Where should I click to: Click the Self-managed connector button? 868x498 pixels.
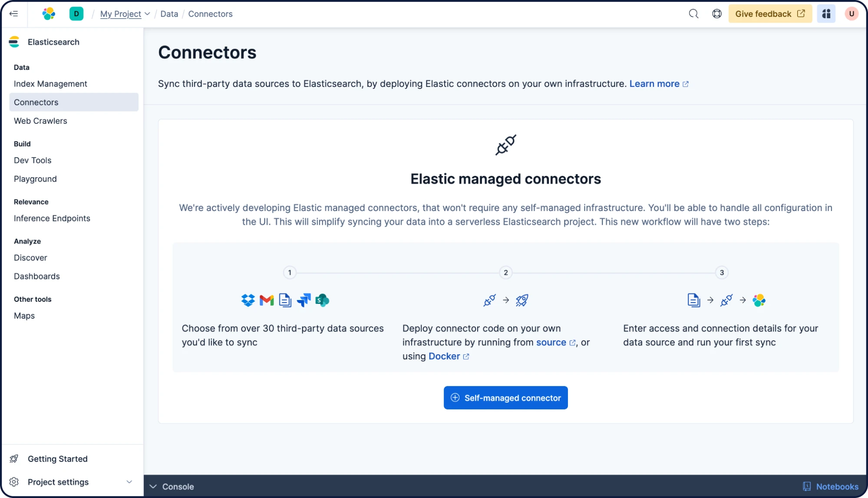coord(505,398)
